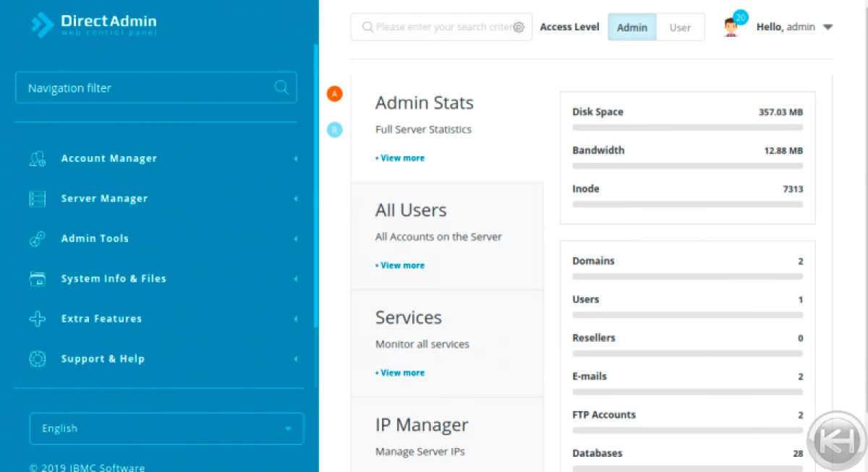The width and height of the screenshot is (868, 472).
Task: Open the Admin Tools menu item
Action: (x=95, y=239)
